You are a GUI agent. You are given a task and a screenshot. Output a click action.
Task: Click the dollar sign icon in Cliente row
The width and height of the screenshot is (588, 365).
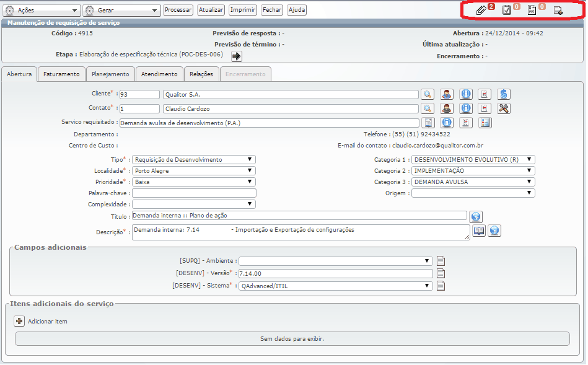pos(503,94)
